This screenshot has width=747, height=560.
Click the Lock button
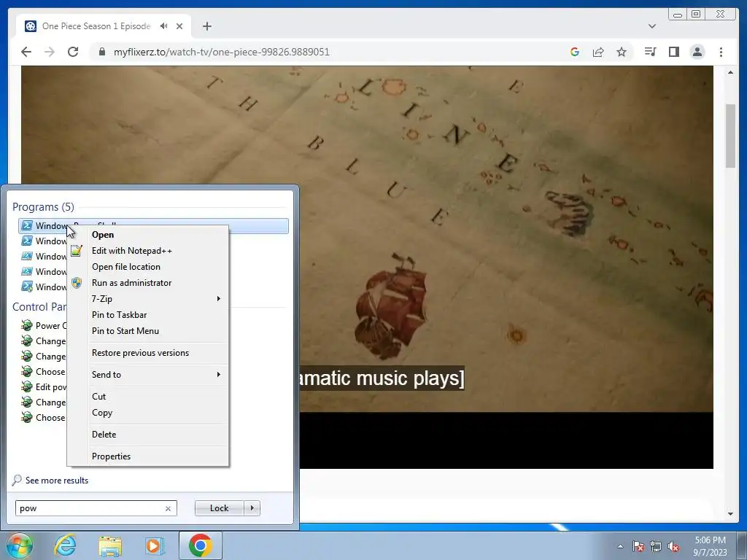coord(219,508)
